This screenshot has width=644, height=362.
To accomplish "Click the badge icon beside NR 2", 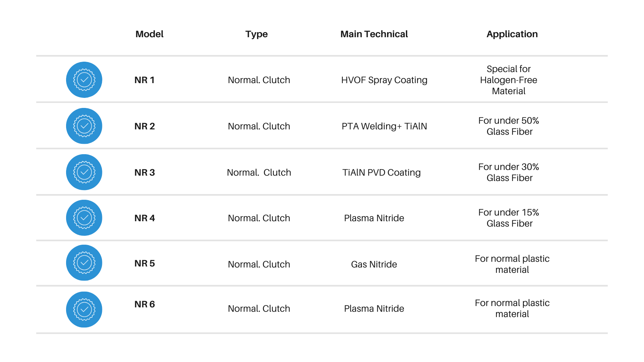I will [x=84, y=126].
